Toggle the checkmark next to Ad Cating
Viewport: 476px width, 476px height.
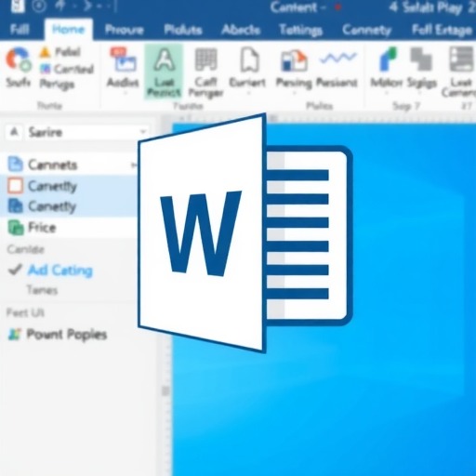(15, 270)
